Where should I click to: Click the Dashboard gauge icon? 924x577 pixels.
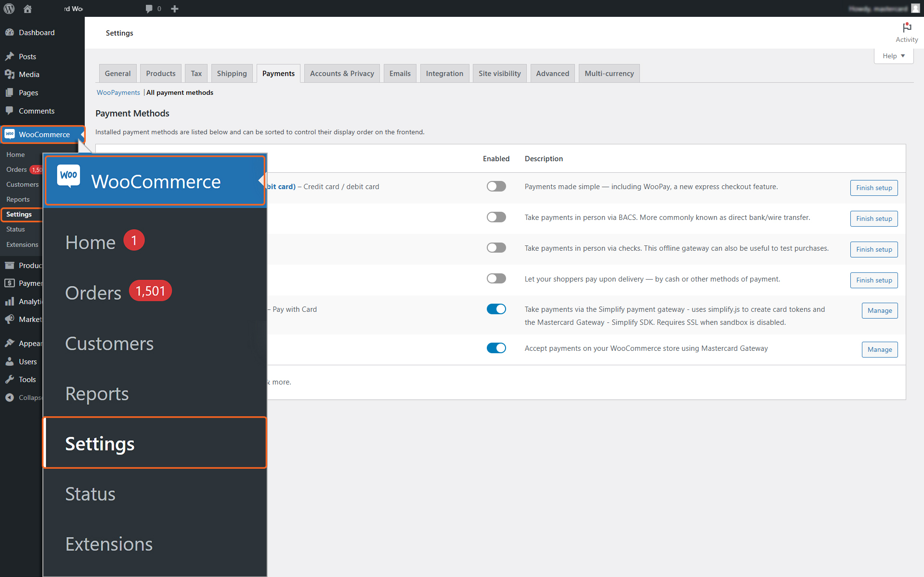(x=10, y=32)
